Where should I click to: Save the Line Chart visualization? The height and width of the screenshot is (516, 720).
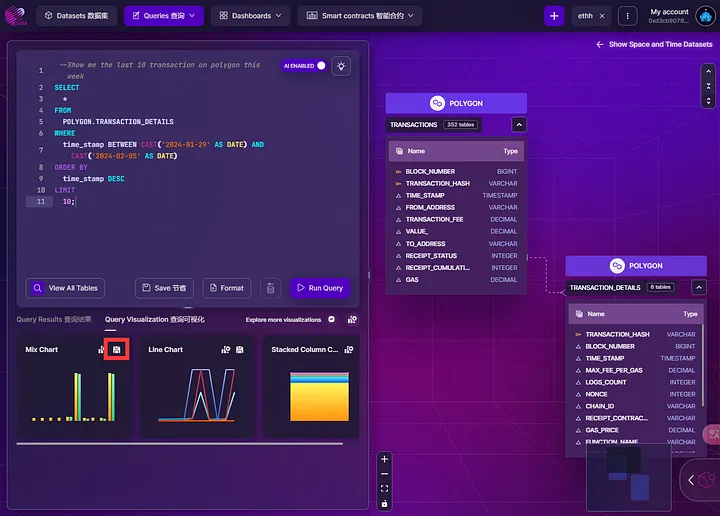click(241, 350)
